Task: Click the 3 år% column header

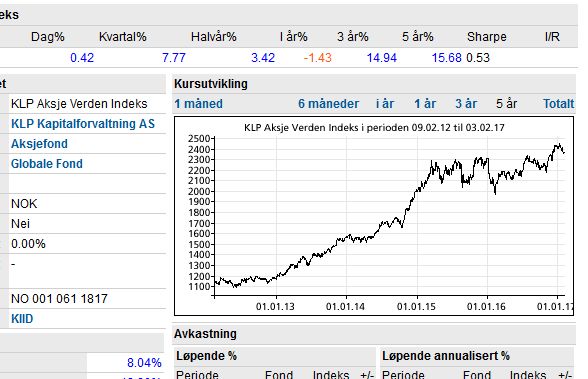Action: pos(352,37)
